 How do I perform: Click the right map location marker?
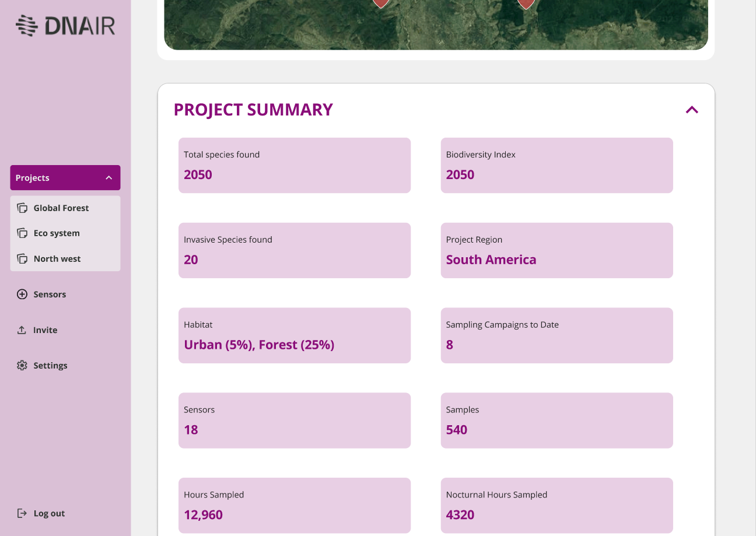click(x=526, y=3)
